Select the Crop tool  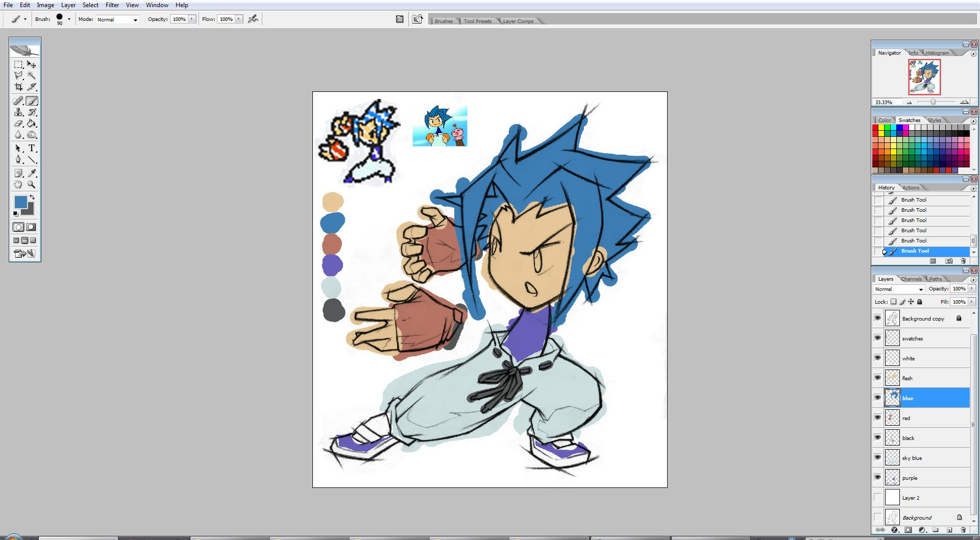click(18, 87)
